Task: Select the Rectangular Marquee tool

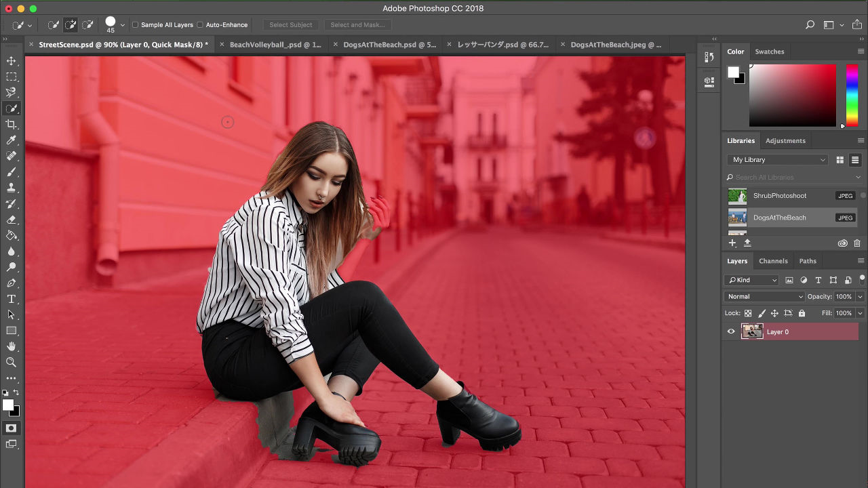Action: 12,77
